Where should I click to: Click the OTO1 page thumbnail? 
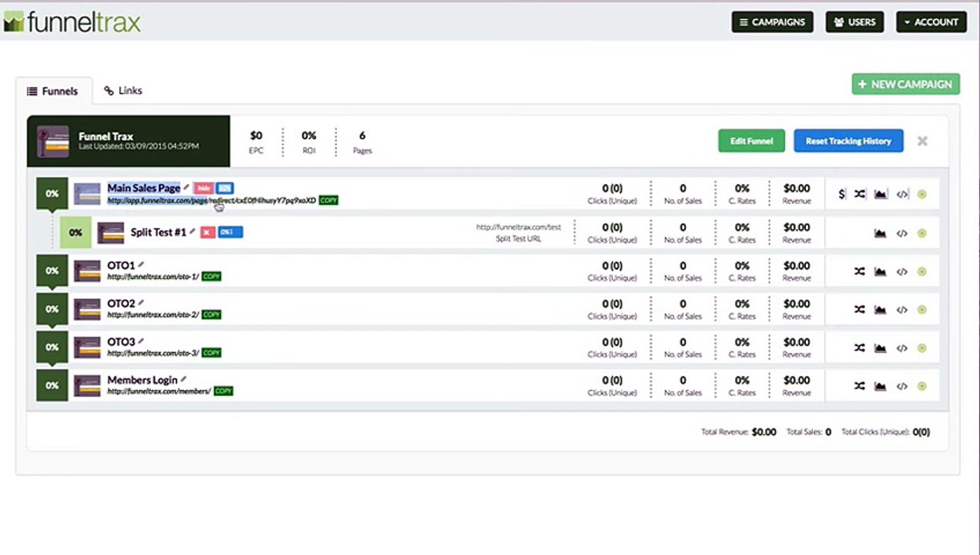click(87, 271)
